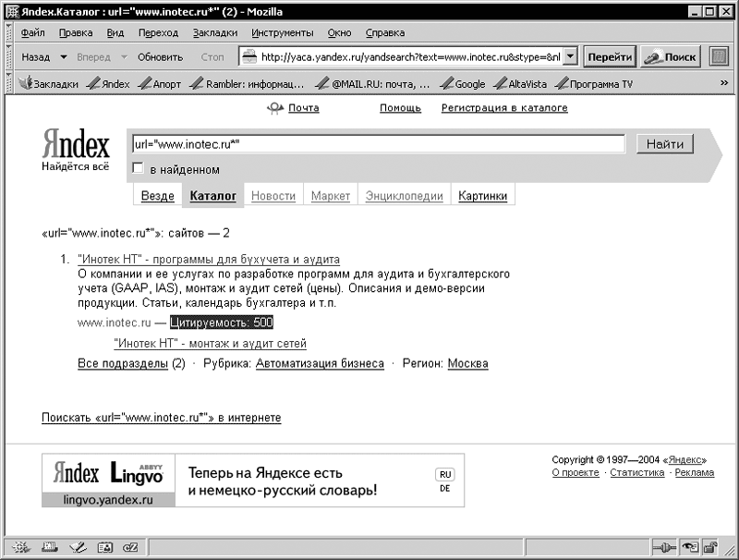Expand the Назад history dropdown arrow
Image resolution: width=739 pixels, height=560 pixels.
coord(63,57)
